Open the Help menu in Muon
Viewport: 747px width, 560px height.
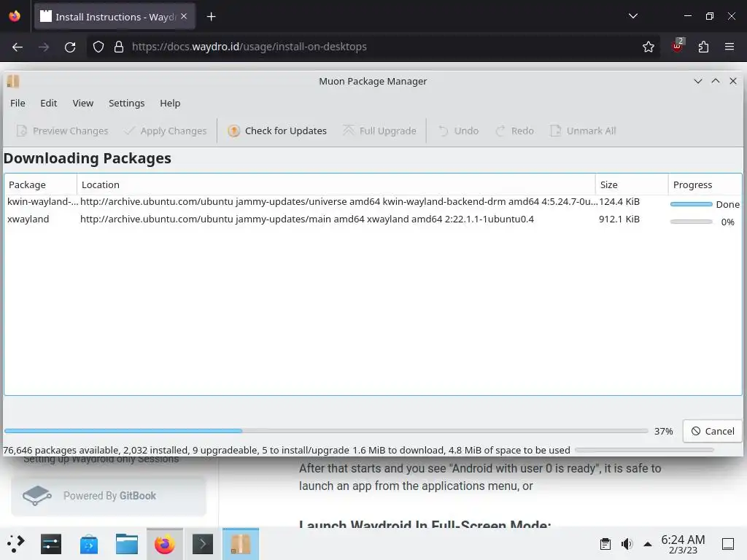170,104
